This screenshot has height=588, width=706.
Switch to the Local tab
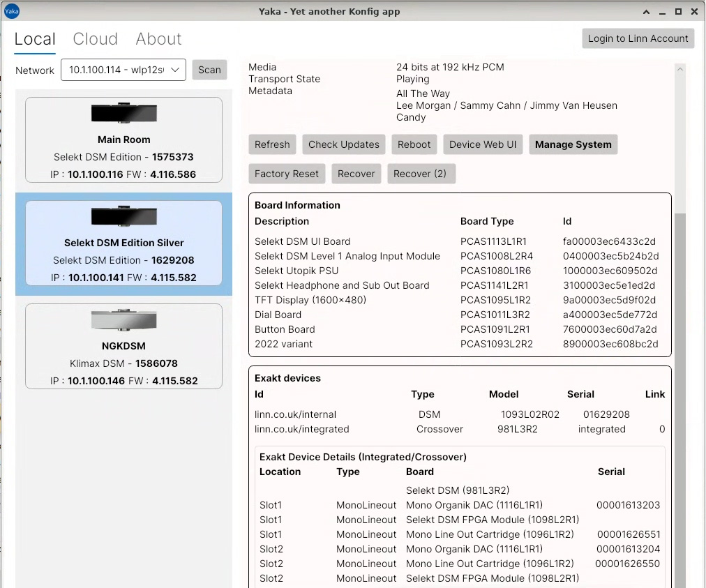tap(35, 39)
